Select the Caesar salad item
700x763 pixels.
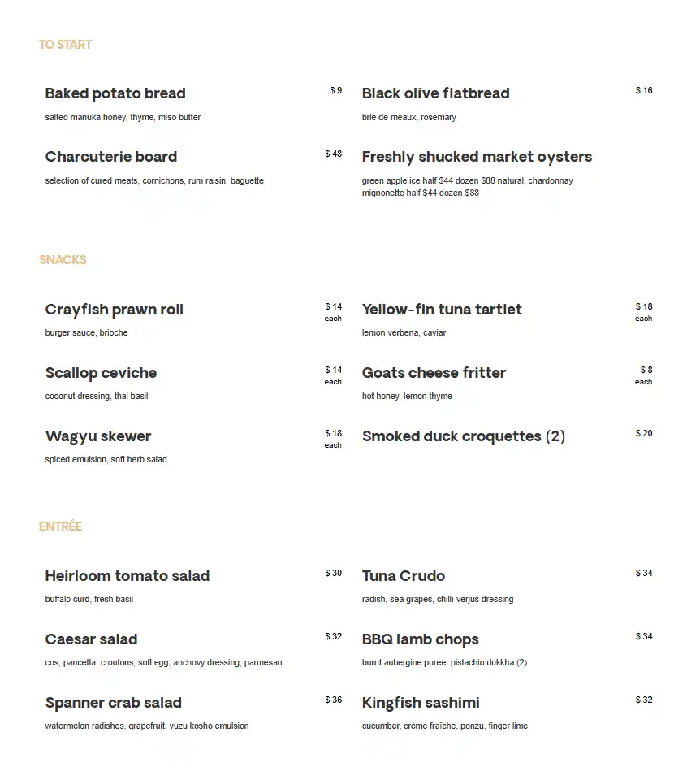click(x=91, y=639)
